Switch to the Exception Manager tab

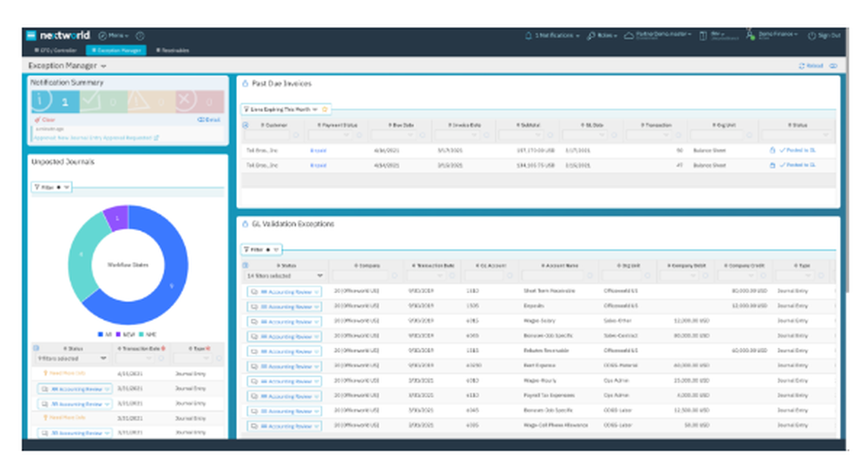(116, 50)
